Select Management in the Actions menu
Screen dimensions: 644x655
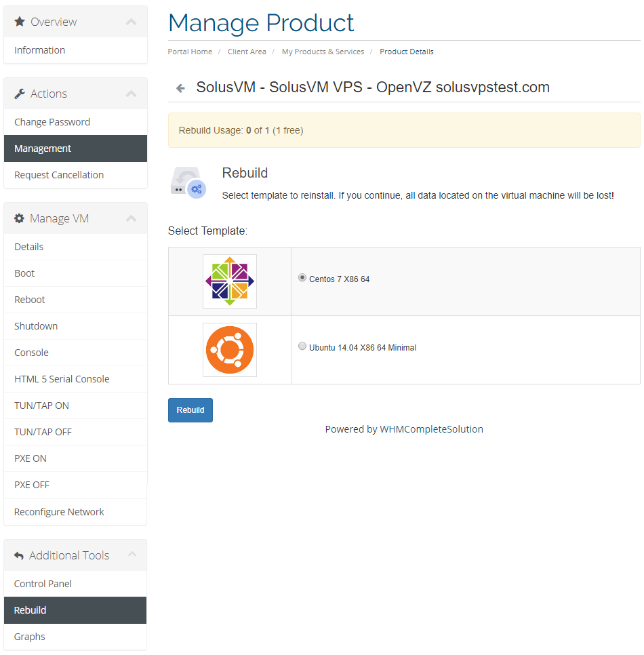[76, 148]
